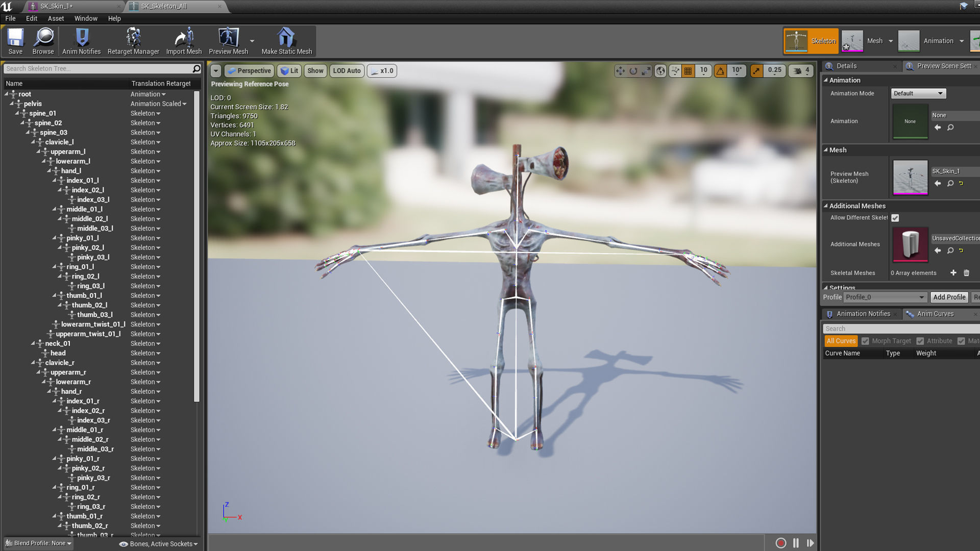Open the Profile_0 profile dropdown

tap(885, 297)
